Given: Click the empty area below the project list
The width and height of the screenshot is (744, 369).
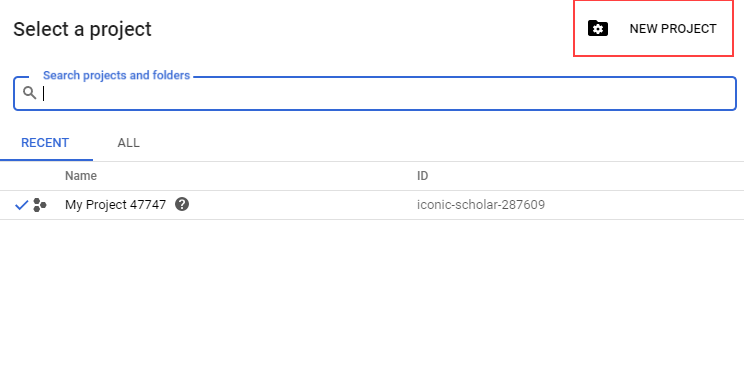Looking at the screenshot, I should click(372, 294).
